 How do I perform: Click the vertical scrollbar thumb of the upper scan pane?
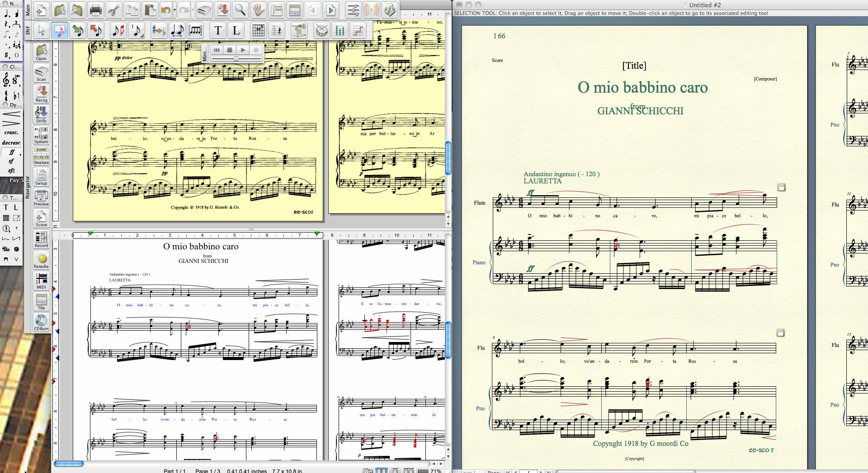coord(448,158)
